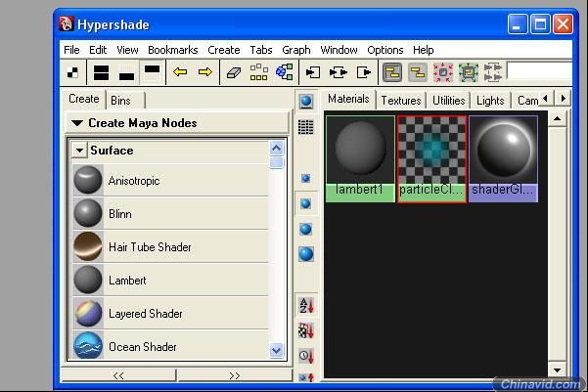Open the Options menu
588x392 pixels.
385,50
